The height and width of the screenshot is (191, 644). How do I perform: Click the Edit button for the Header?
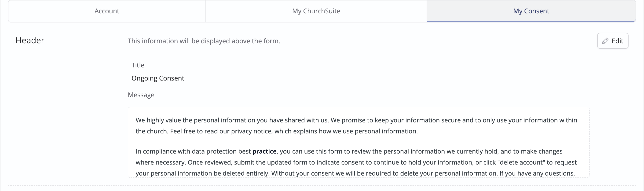(x=612, y=41)
